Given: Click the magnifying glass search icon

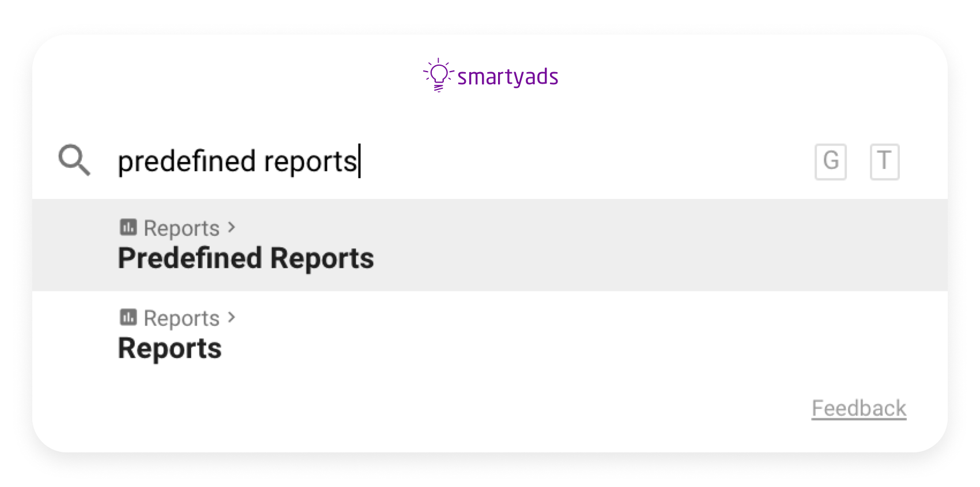Looking at the screenshot, I should 74,161.
